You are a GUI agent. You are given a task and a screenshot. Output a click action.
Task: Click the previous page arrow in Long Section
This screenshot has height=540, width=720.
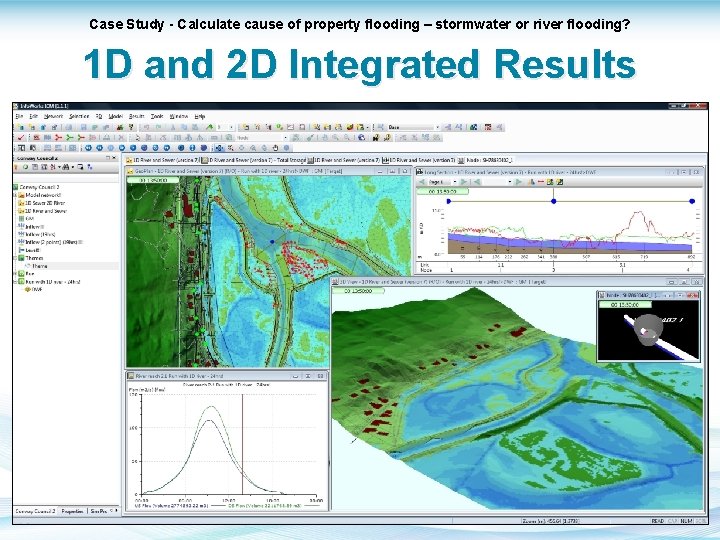tap(422, 182)
